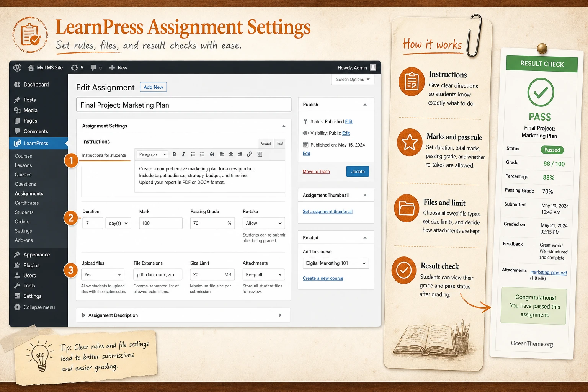Click the Passing Grade input field

coord(212,223)
